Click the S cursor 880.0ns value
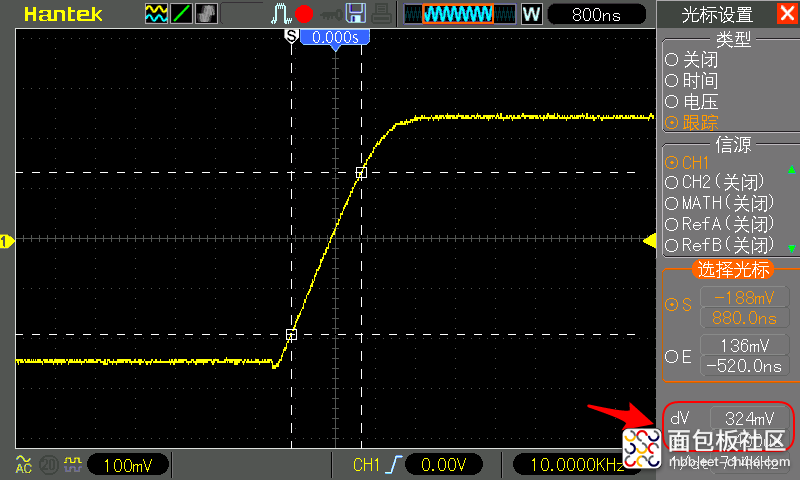The width and height of the screenshot is (800, 480). coord(744,318)
